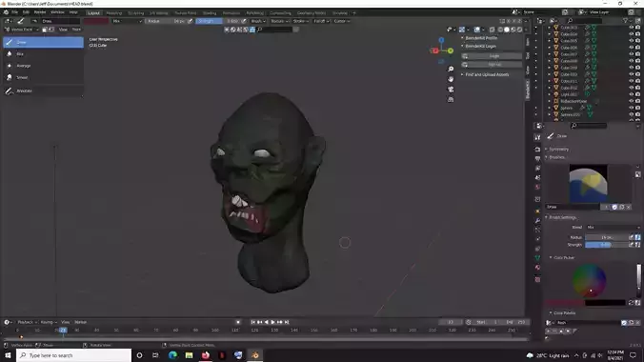Hide Cube.006 in viewport via eye icon
This screenshot has height=362, width=644.
pyautogui.click(x=632, y=48)
